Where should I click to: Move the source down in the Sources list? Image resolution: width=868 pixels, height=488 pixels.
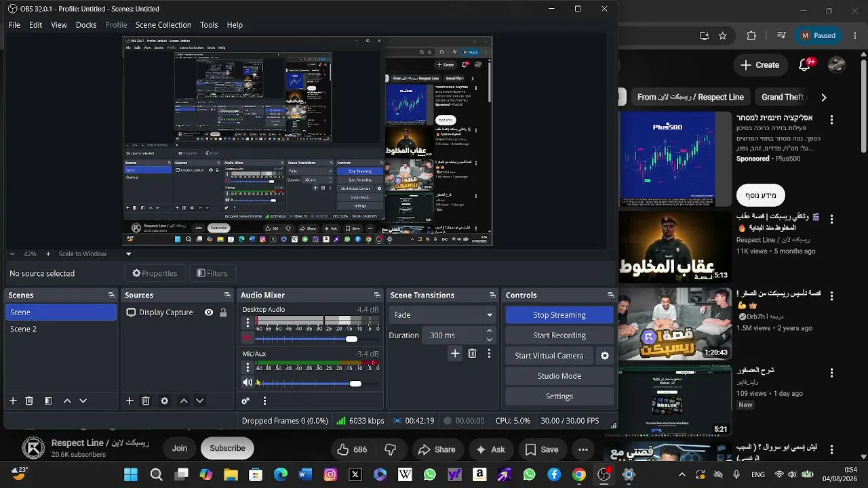point(200,401)
